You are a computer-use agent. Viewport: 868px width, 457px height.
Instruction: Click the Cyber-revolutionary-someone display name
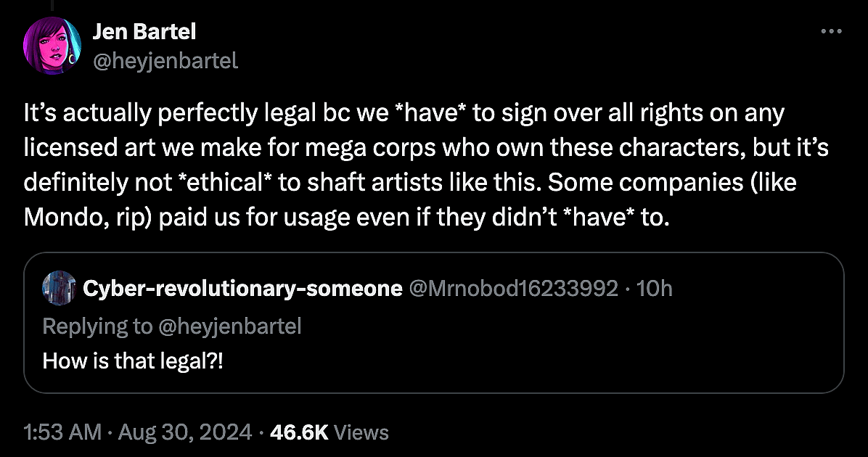(242, 289)
